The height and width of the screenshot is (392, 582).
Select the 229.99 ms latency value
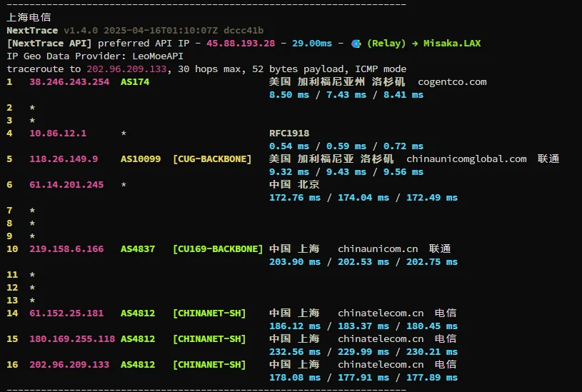pos(363,352)
